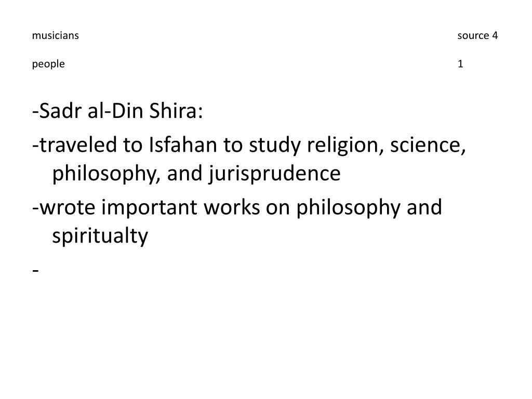This screenshot has width=532, height=399.
Task: Click the heading 'Sadr al-Din Shira:'
Action: (x=117, y=111)
